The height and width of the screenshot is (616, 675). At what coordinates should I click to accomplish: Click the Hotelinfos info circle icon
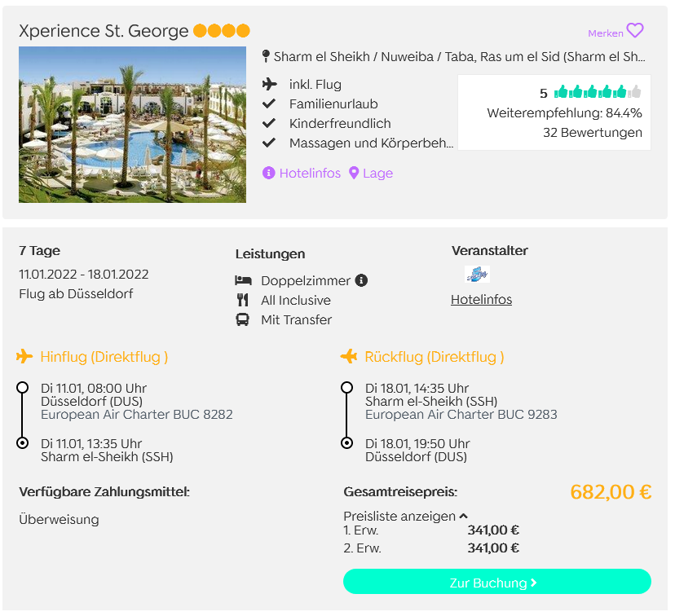click(x=269, y=173)
